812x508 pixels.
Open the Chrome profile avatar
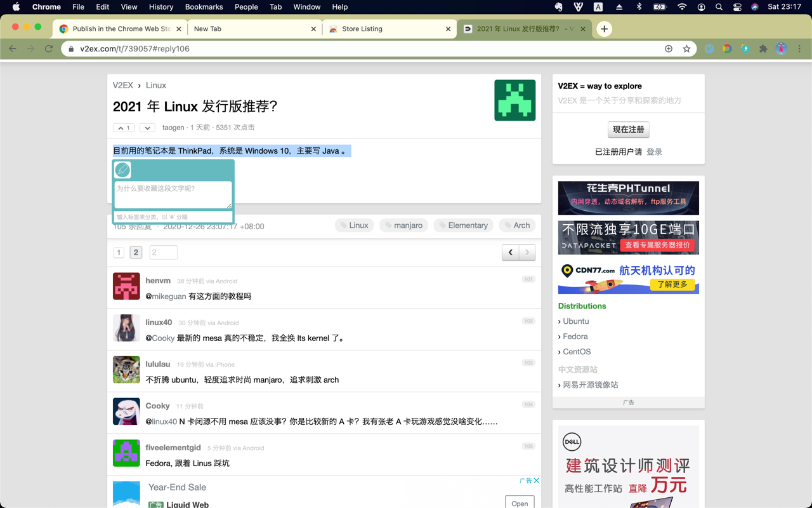[781, 48]
